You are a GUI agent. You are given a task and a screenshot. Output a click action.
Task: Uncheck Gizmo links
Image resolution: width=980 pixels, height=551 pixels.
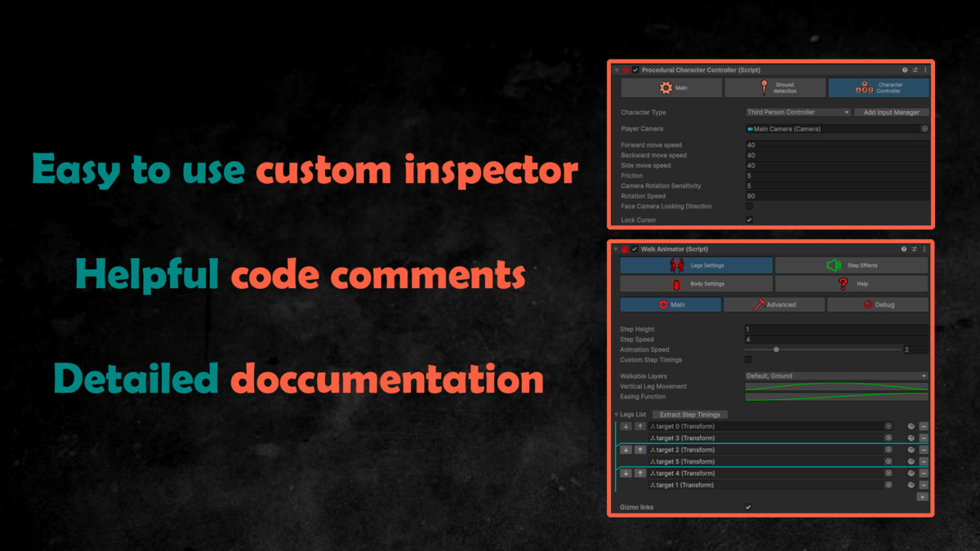(749, 507)
